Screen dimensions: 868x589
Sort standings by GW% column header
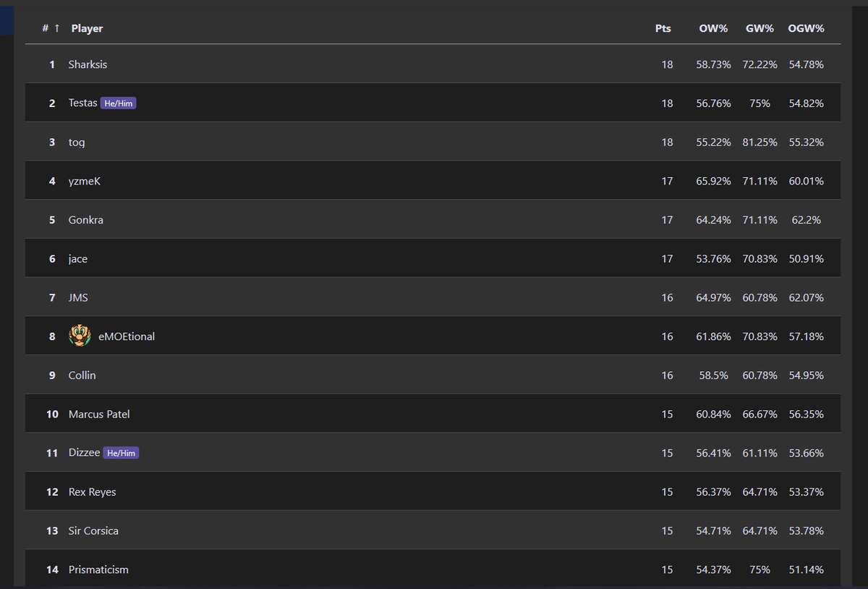pyautogui.click(x=759, y=28)
